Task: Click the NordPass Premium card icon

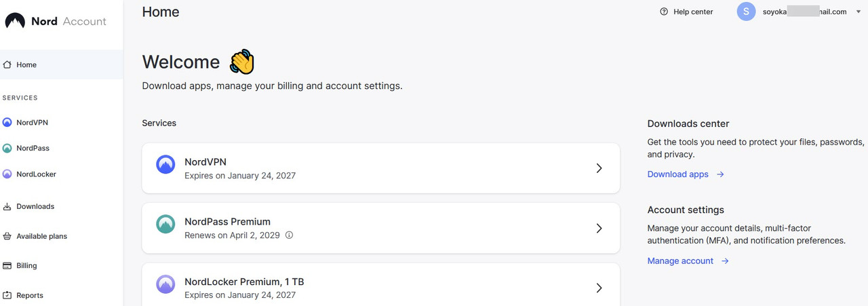Action: click(165, 224)
